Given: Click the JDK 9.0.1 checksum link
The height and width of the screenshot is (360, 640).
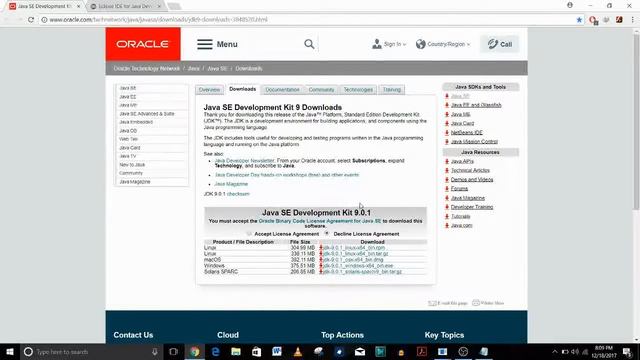Looking at the screenshot, I should [x=238, y=194].
